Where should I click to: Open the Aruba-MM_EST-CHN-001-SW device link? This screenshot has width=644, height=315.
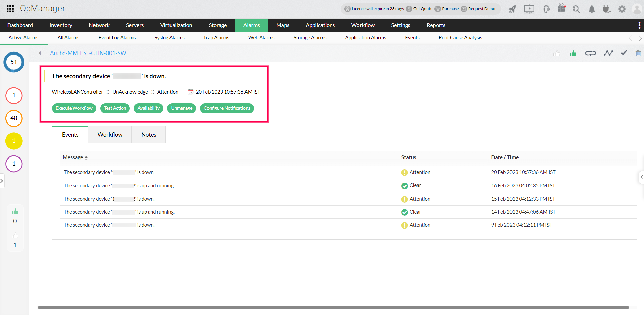(x=88, y=53)
